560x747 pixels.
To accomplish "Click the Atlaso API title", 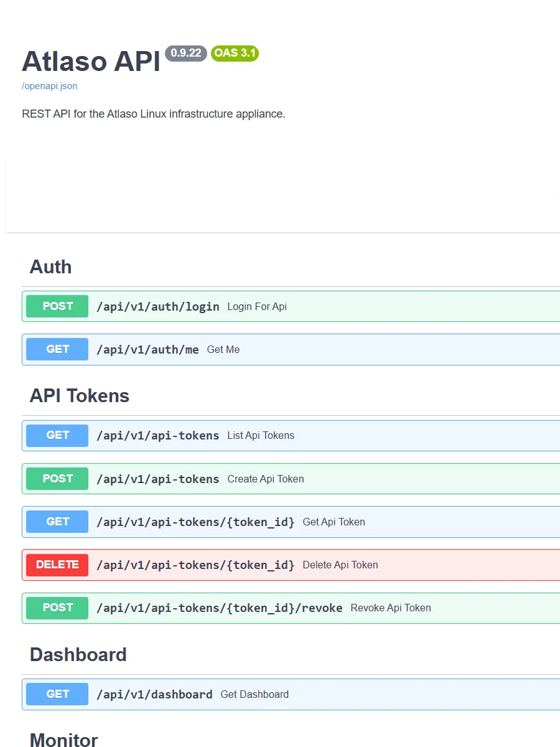I will click(x=91, y=62).
